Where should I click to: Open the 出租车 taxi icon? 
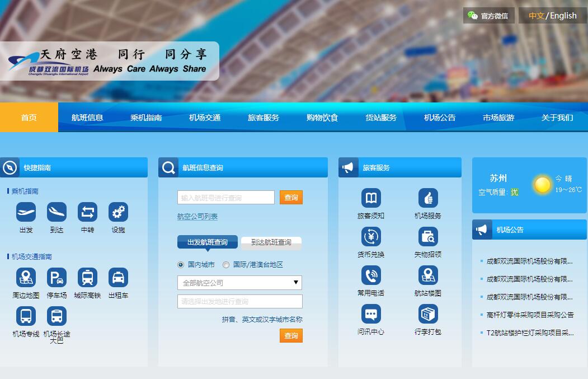(118, 278)
